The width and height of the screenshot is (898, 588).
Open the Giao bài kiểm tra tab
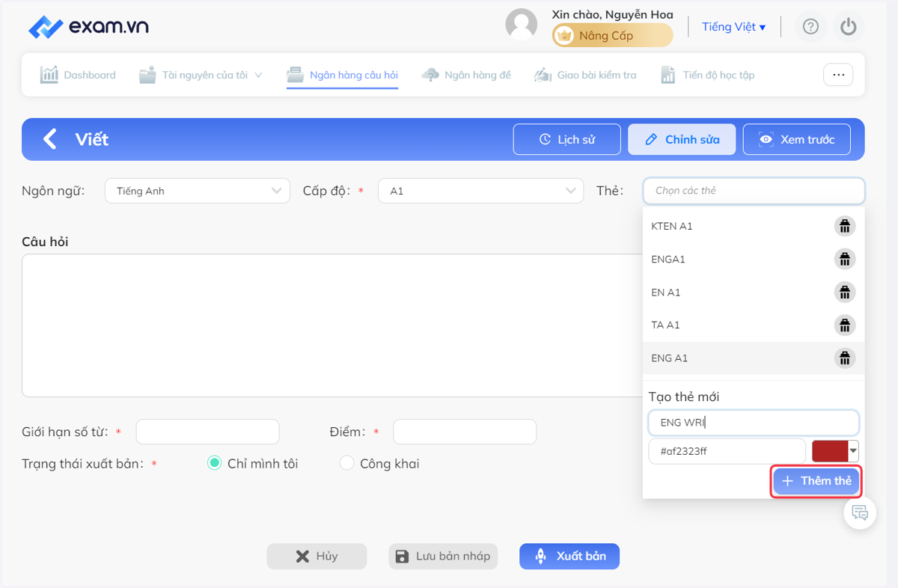tap(584, 75)
